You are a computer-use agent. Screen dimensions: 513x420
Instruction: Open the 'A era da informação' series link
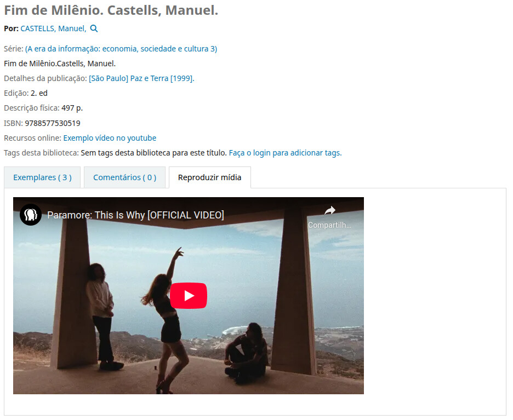pos(121,49)
